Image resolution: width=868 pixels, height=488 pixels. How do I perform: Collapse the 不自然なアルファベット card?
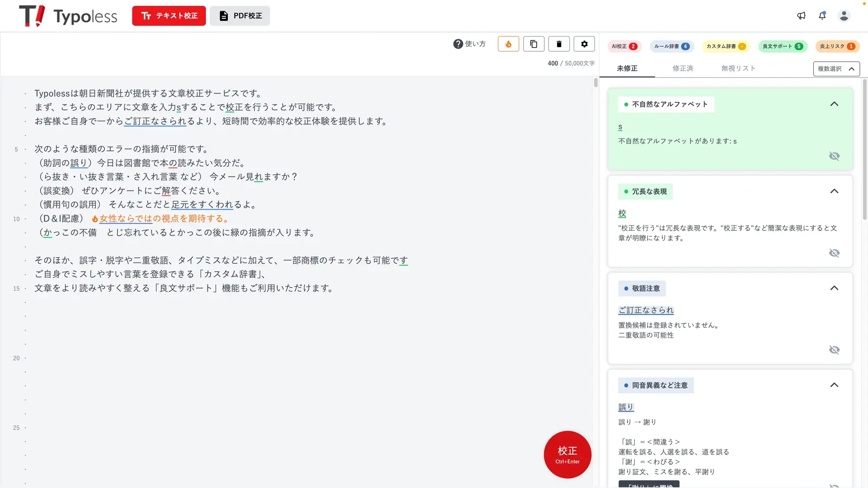pyautogui.click(x=834, y=104)
